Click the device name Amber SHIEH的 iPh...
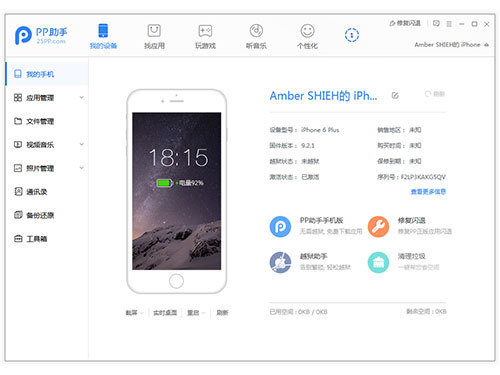The width and height of the screenshot is (500, 375). point(323,96)
